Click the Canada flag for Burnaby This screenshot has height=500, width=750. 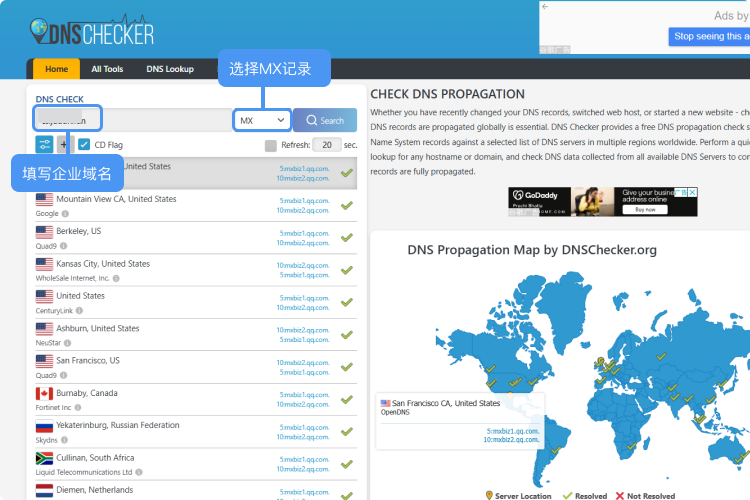click(44, 394)
